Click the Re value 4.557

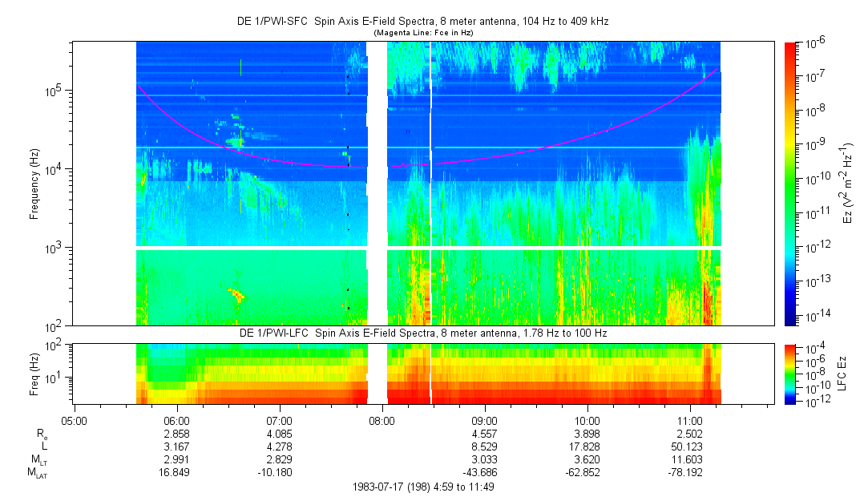click(x=484, y=434)
